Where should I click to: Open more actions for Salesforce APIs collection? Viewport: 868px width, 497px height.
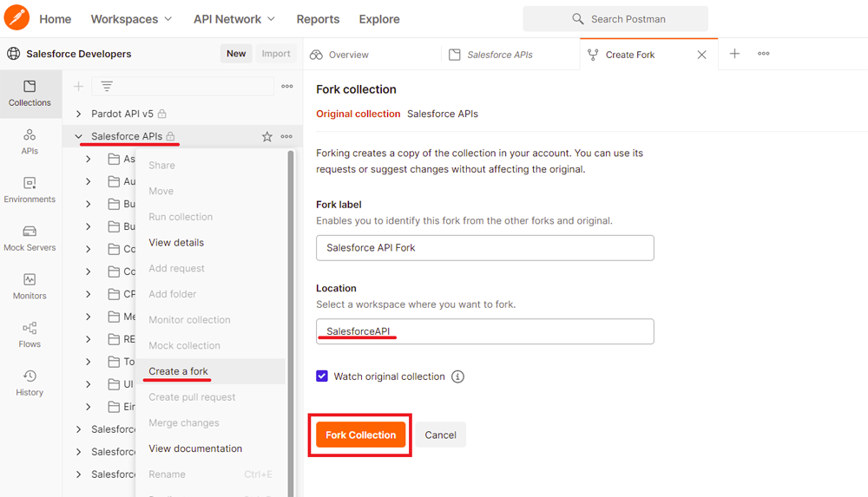tap(286, 136)
